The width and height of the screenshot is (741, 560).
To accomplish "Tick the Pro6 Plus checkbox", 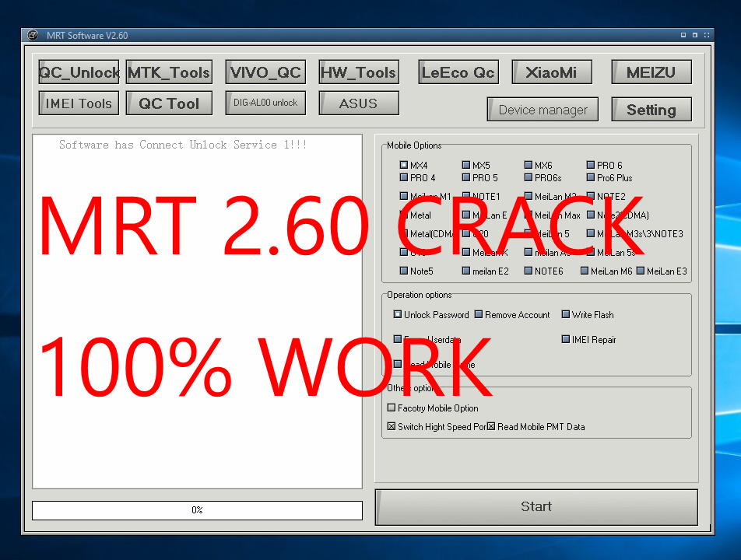I will click(590, 177).
